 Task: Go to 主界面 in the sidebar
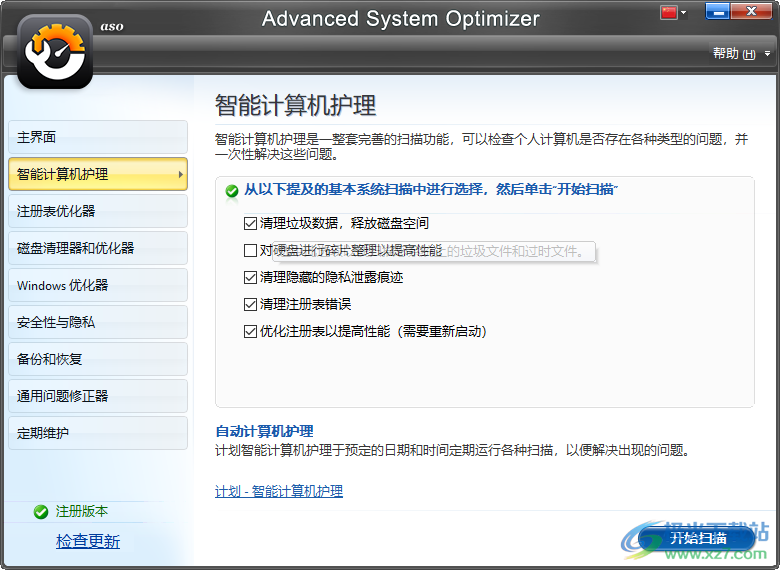tap(98, 137)
